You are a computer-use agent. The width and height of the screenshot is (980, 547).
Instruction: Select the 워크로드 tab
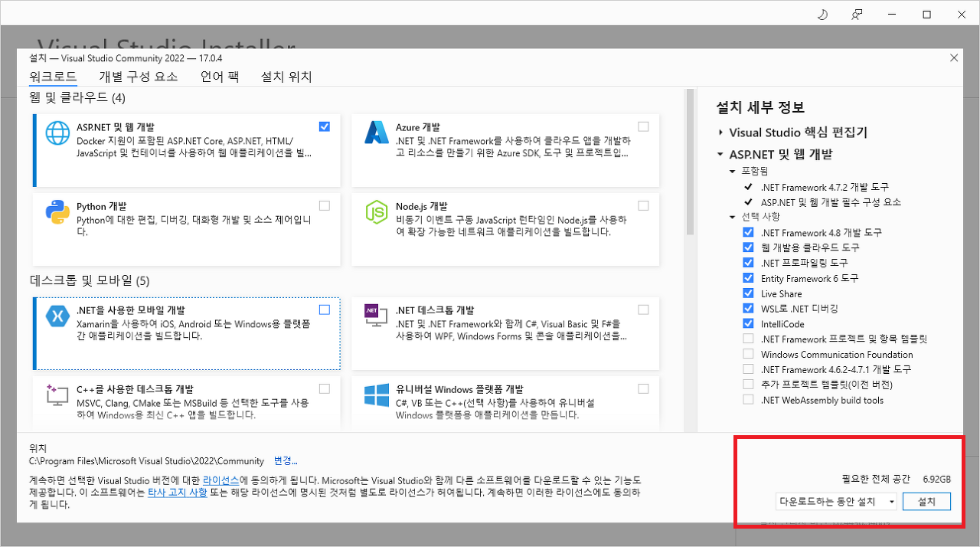[53, 77]
